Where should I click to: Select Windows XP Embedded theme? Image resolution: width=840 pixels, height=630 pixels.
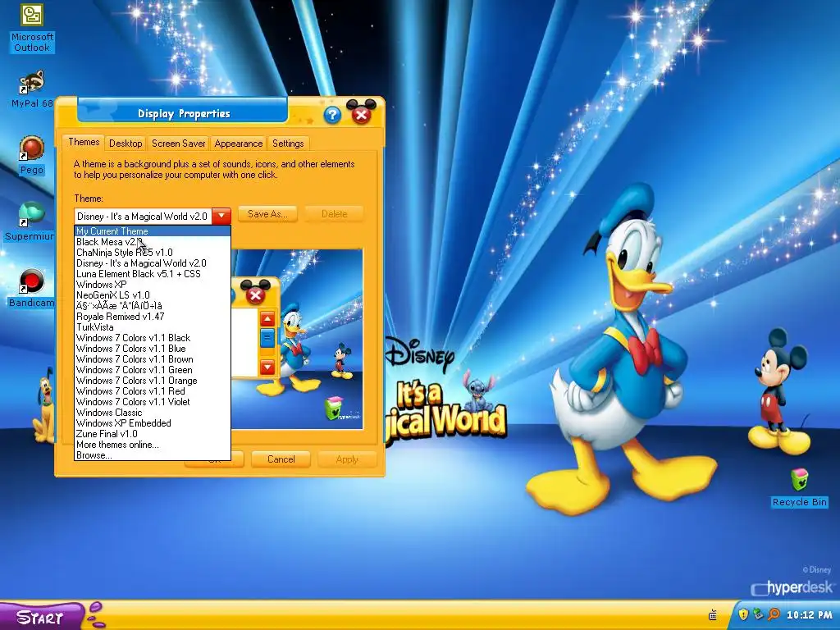click(152, 423)
